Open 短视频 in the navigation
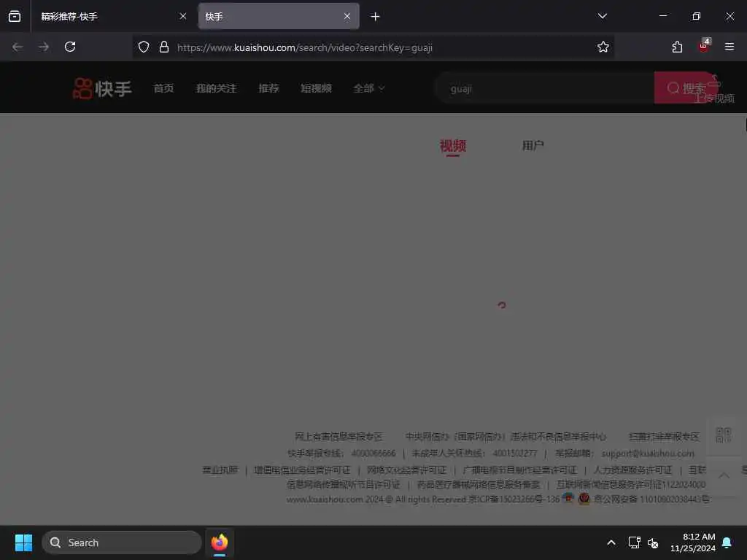This screenshot has width=747, height=560. (317, 88)
